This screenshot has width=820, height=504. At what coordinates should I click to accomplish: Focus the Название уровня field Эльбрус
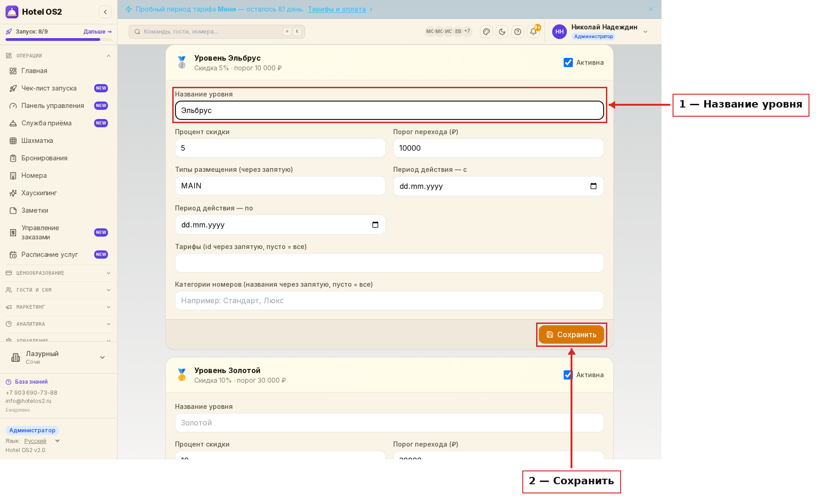[x=390, y=110]
